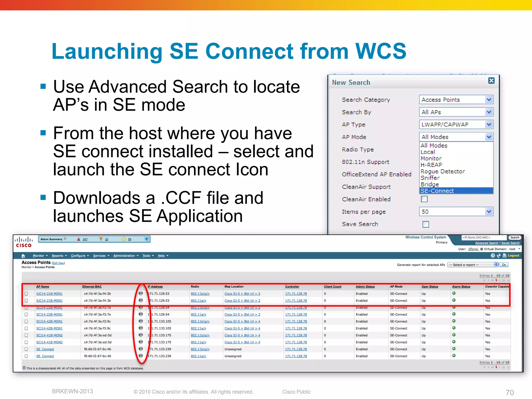Launch SE Connect icon for SCJ14-41B-MON2 802.11a/n row
This screenshot has width=532, height=399.
tap(141, 342)
